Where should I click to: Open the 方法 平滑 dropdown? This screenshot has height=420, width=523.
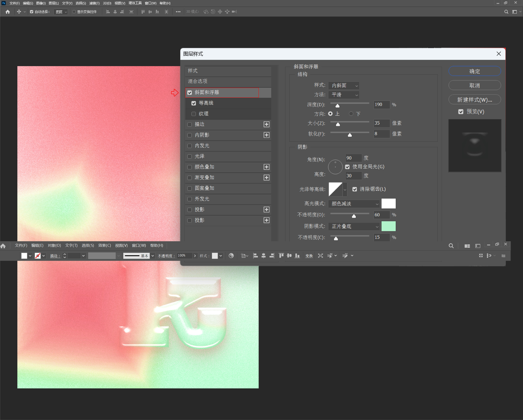(344, 95)
